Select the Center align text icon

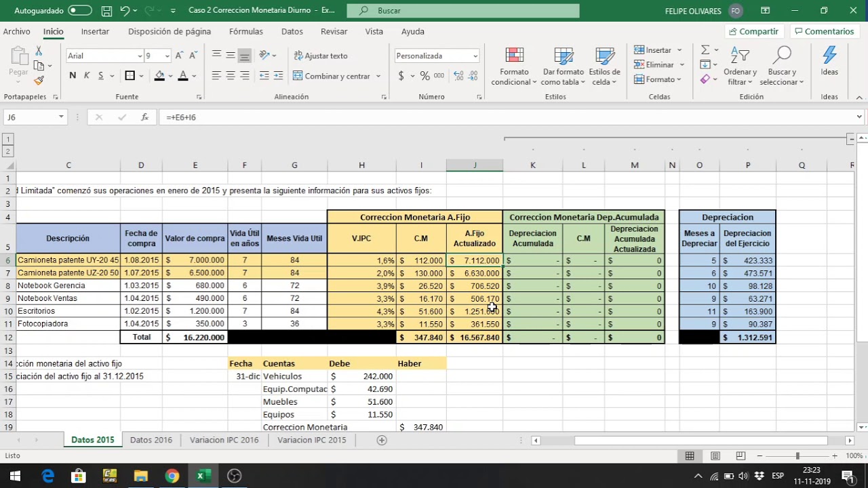[231, 76]
